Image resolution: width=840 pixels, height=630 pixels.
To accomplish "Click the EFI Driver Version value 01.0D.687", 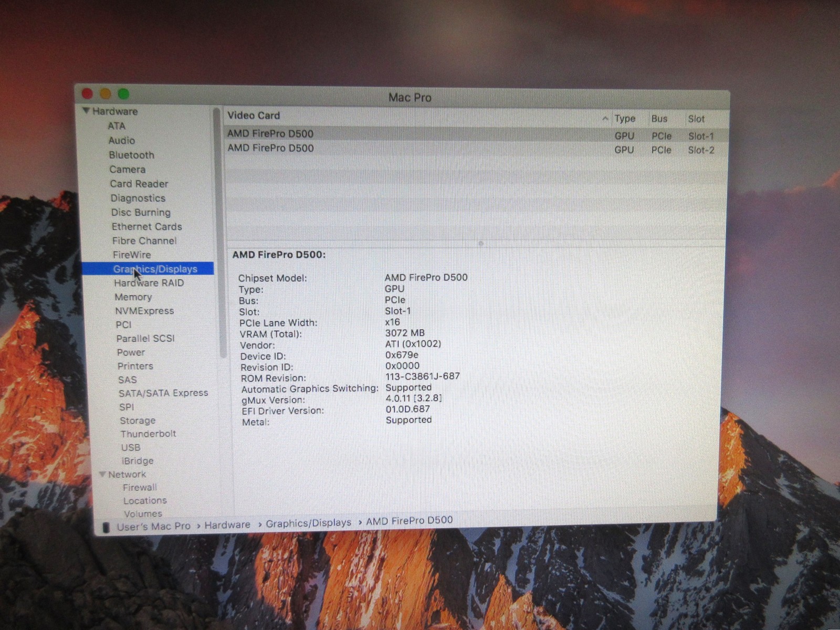I will (407, 409).
